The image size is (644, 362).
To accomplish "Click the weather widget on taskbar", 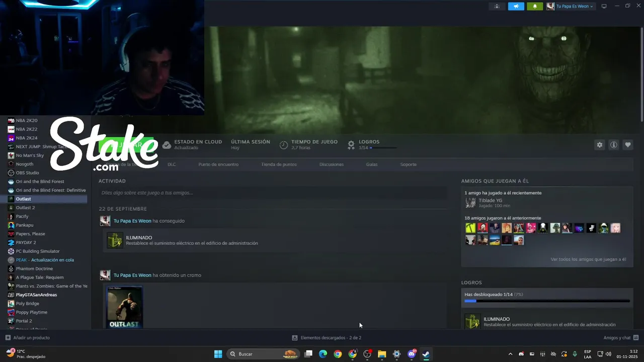I will pos(26,354).
